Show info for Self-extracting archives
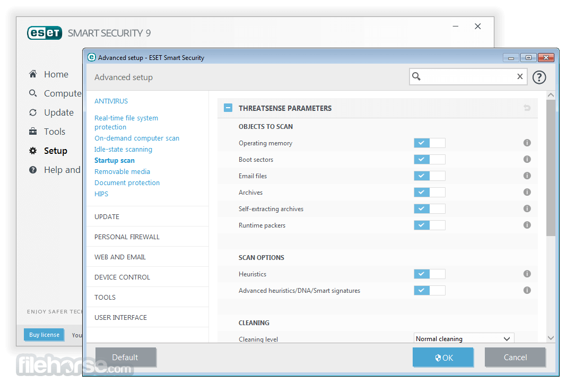575x392 pixels. click(x=527, y=208)
